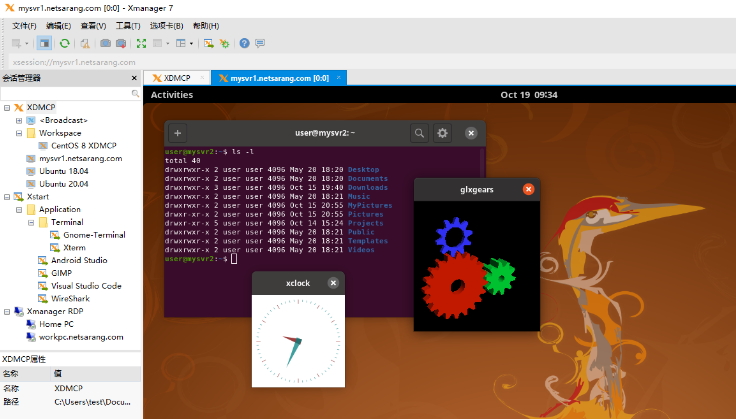Open the 文件(F) menu

click(24, 26)
